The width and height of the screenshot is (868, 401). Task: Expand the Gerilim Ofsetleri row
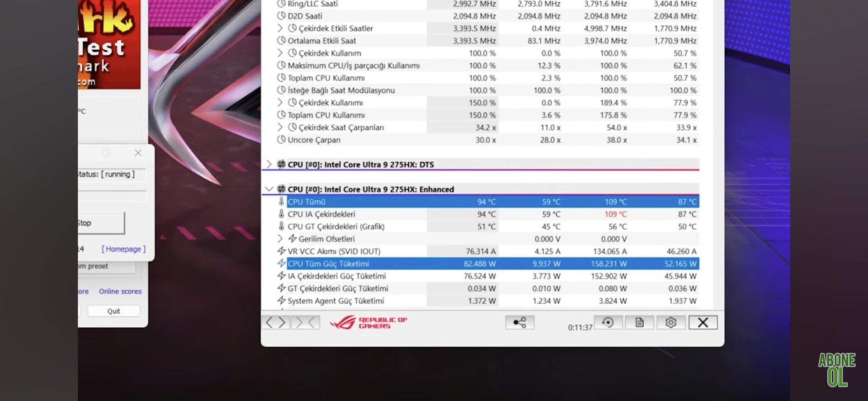280,238
